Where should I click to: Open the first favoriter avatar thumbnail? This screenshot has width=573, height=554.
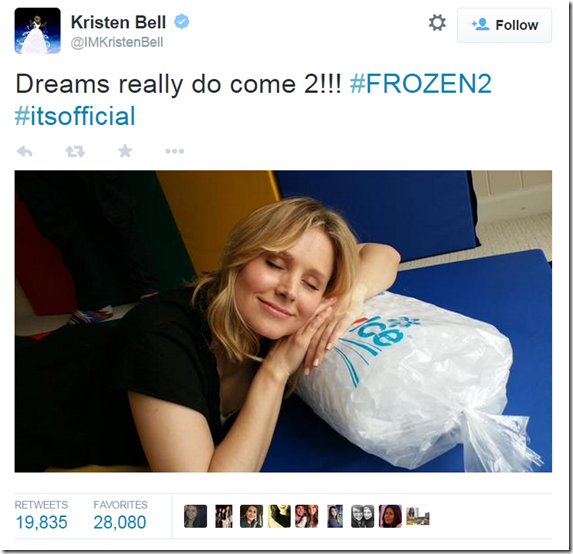pos(196,516)
